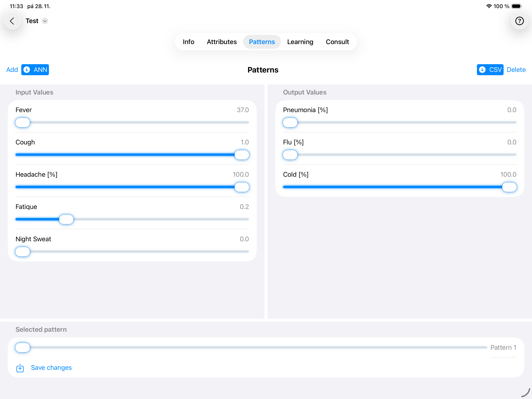Open the Consult tab
The image size is (532, 399).
(x=337, y=42)
